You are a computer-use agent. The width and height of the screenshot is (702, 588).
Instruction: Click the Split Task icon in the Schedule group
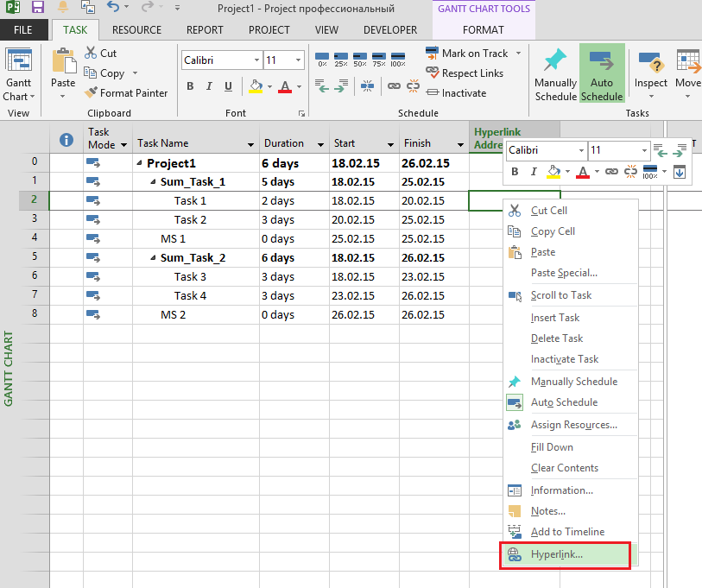click(367, 85)
